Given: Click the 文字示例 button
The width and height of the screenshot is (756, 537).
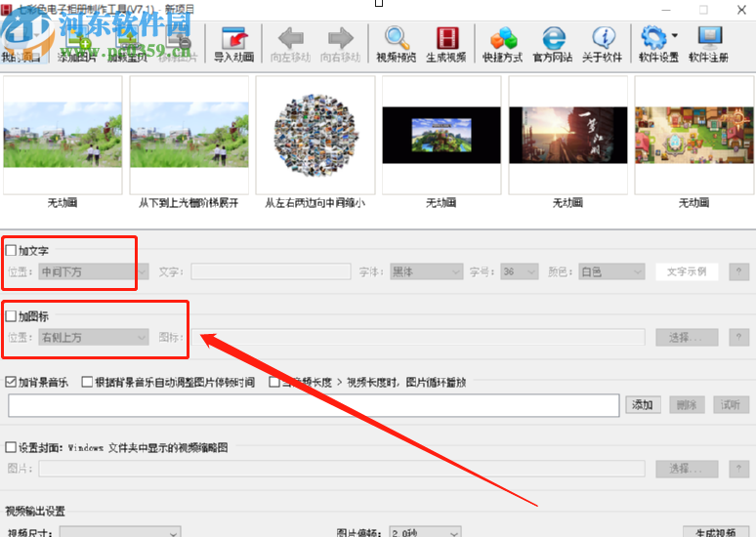Looking at the screenshot, I should tap(687, 271).
